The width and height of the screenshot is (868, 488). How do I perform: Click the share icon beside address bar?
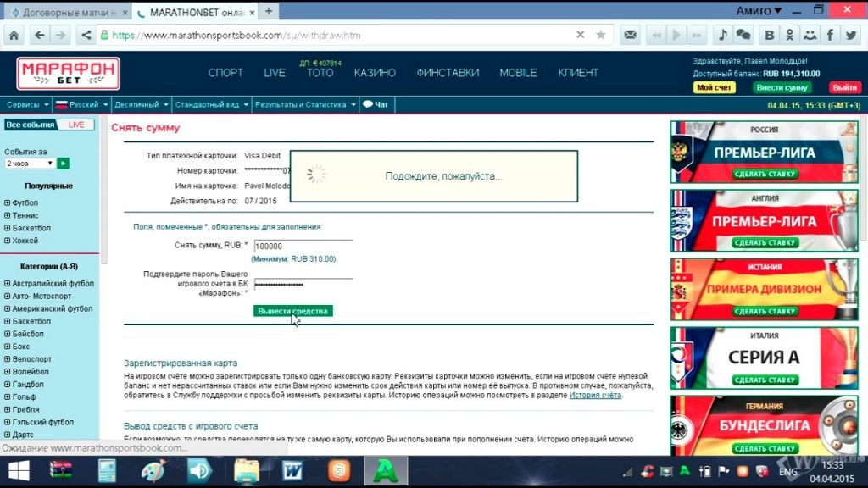pos(86,36)
